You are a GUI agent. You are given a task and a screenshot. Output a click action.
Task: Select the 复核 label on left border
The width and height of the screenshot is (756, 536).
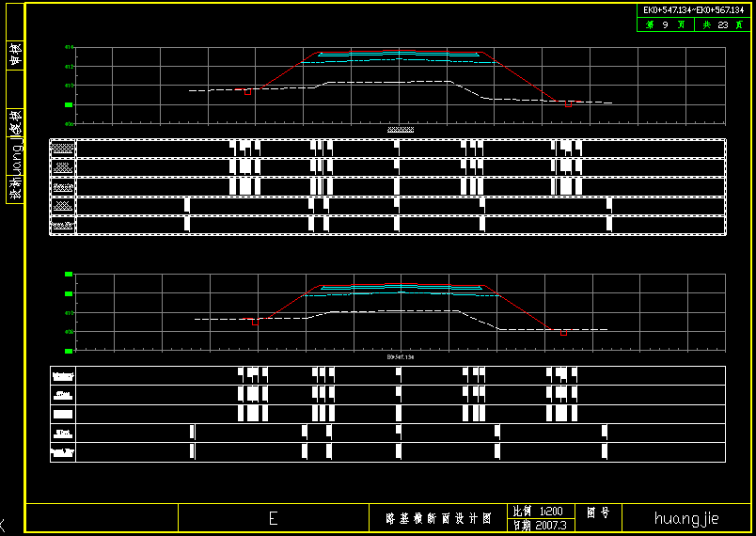pos(14,121)
